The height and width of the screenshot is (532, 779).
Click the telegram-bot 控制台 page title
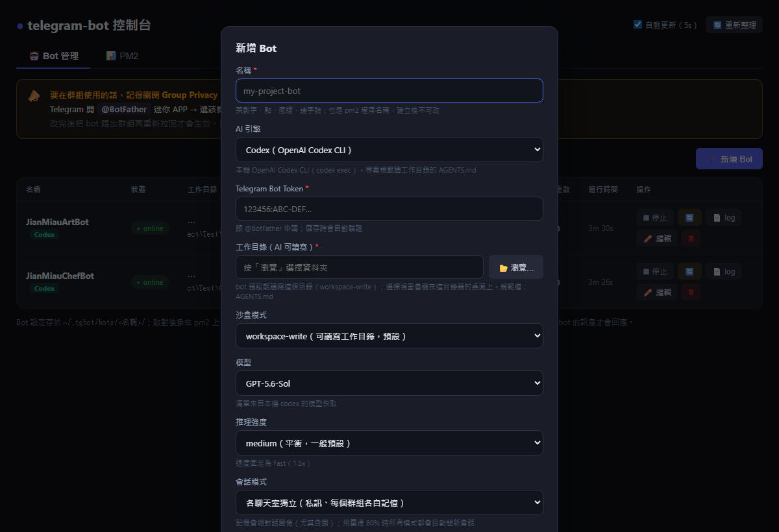(90, 25)
